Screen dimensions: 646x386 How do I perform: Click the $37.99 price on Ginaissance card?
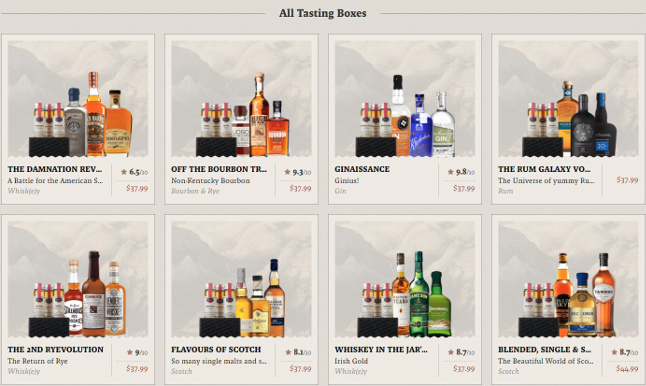464,188
